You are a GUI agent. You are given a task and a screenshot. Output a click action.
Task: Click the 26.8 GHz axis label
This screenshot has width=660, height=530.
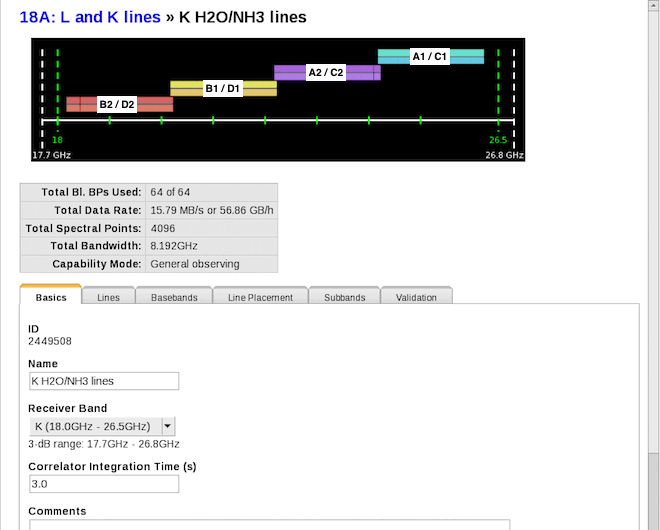tap(504, 155)
